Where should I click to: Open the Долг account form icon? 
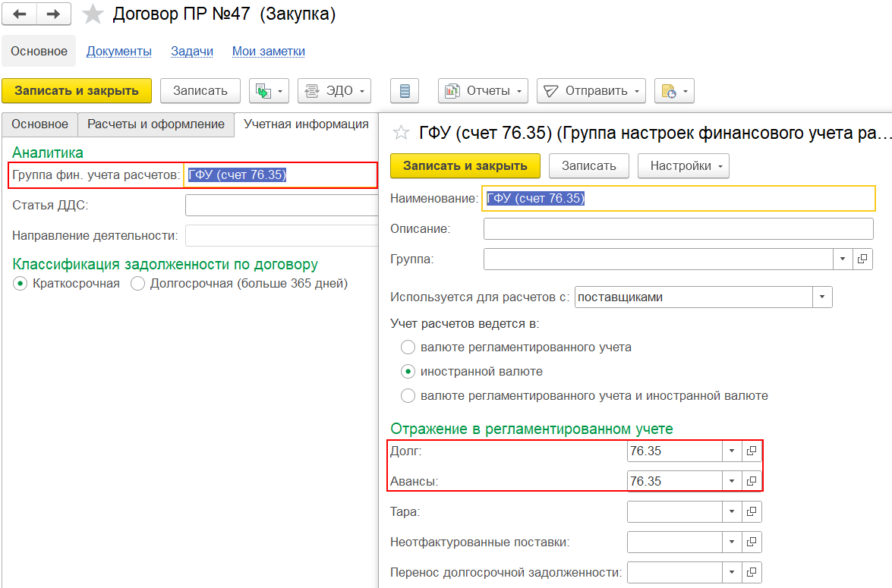pos(752,451)
